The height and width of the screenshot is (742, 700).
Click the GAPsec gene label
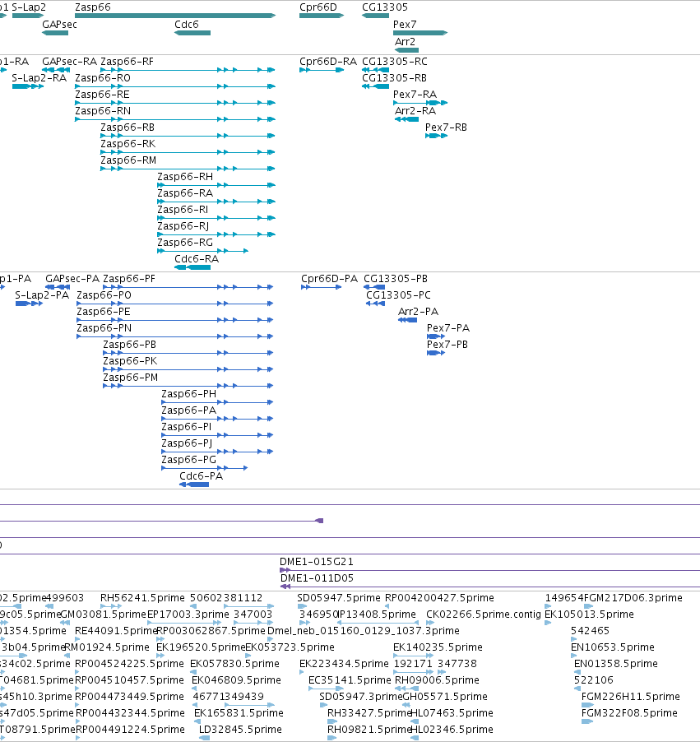59,24
